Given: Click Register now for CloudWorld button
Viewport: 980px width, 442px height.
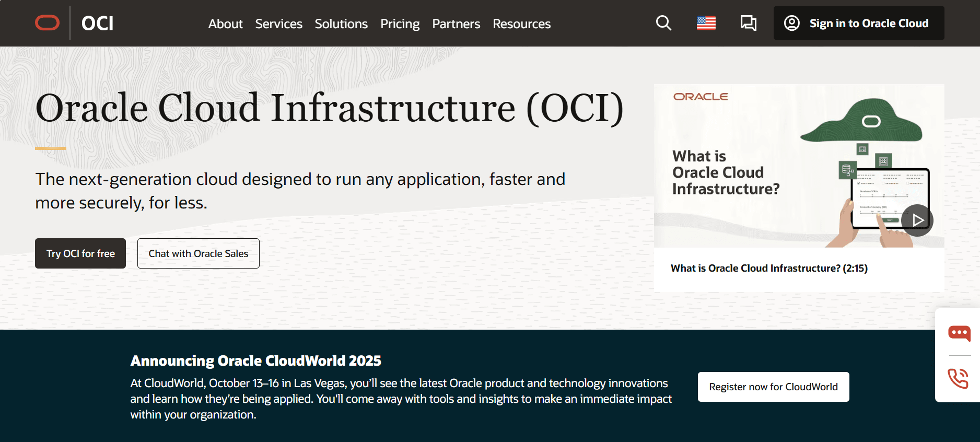Looking at the screenshot, I should point(773,387).
